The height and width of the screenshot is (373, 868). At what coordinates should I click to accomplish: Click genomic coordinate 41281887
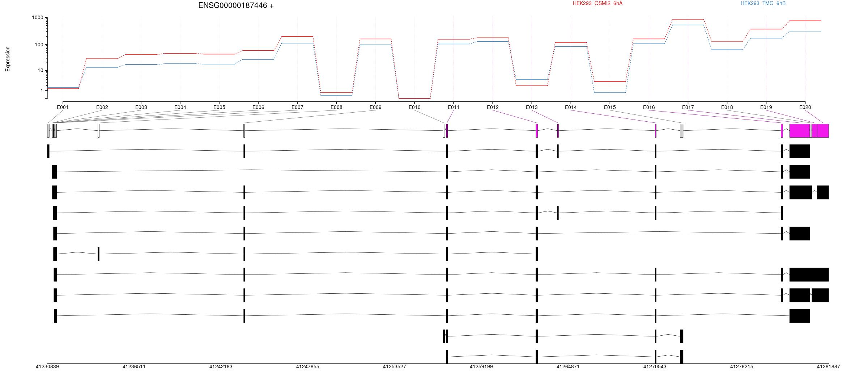pyautogui.click(x=828, y=366)
